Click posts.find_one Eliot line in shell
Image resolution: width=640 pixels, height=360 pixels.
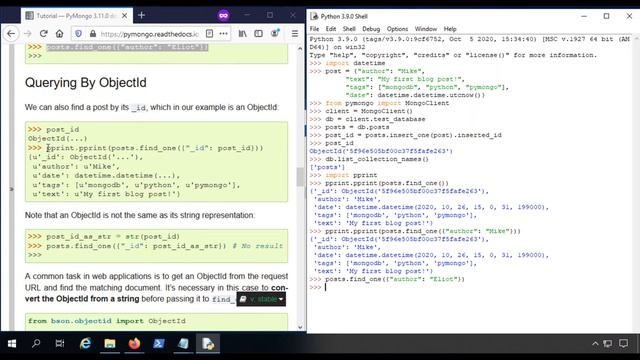pos(395,279)
